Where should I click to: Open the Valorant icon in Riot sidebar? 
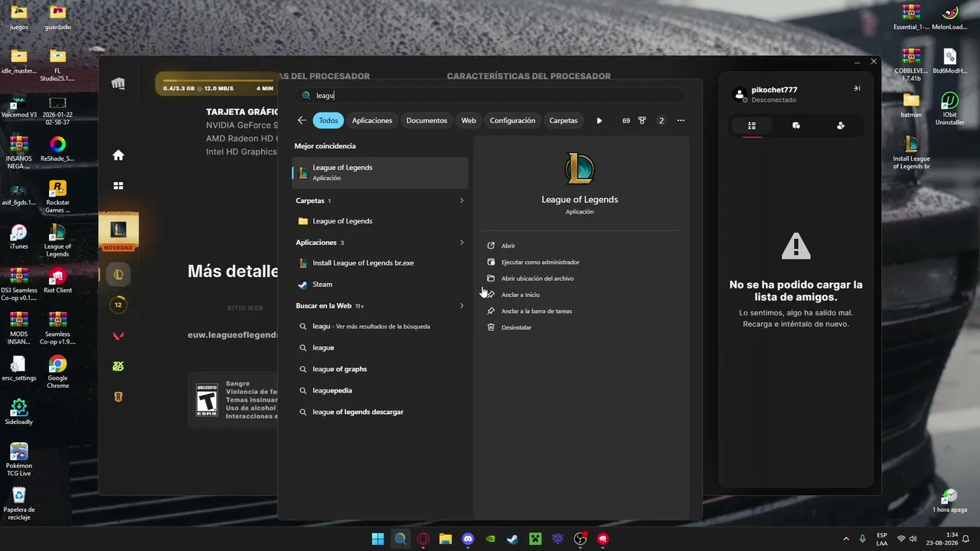click(118, 335)
